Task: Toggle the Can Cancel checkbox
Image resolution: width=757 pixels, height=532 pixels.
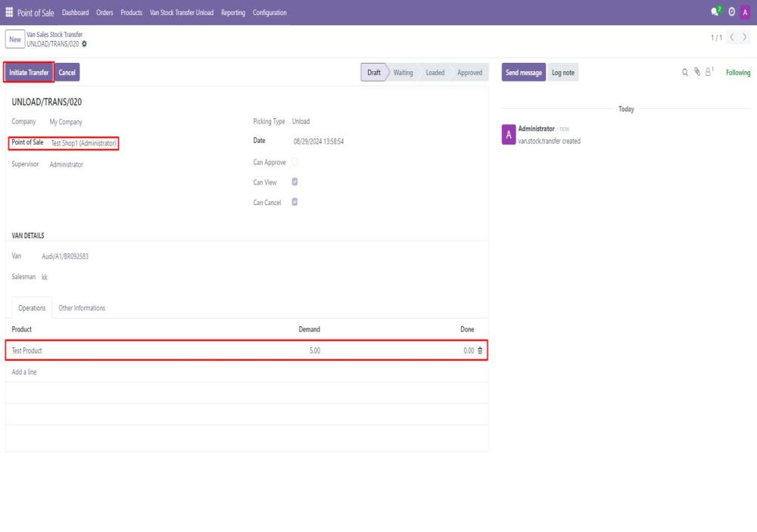Action: click(294, 202)
